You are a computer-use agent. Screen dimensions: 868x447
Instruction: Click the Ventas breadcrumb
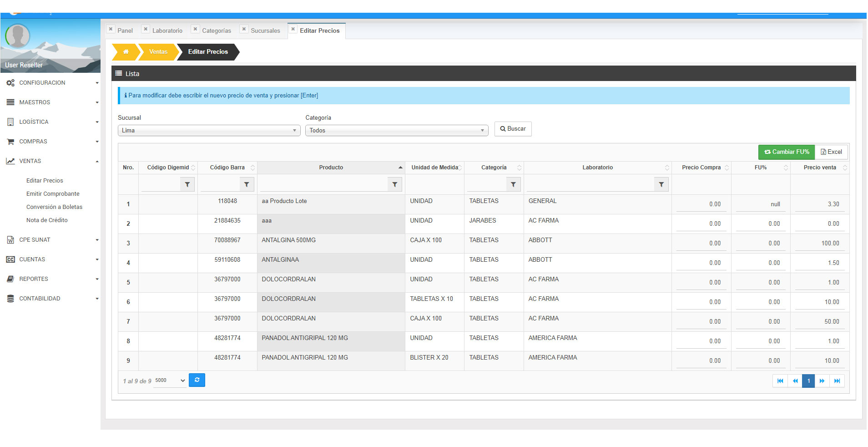[158, 52]
